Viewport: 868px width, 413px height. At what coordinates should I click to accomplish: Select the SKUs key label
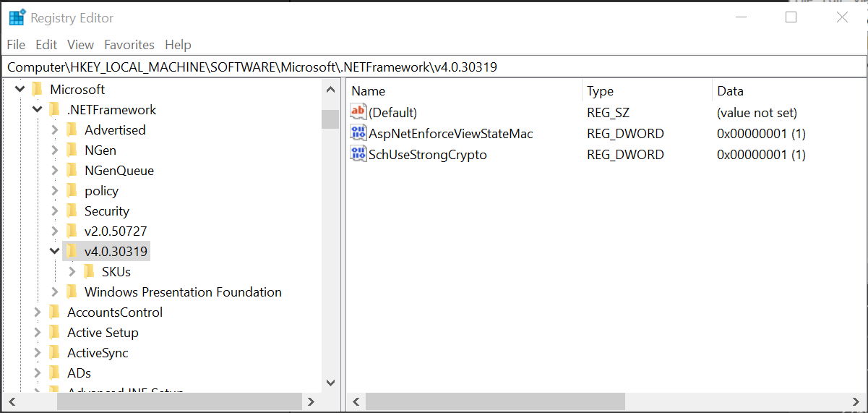(116, 272)
